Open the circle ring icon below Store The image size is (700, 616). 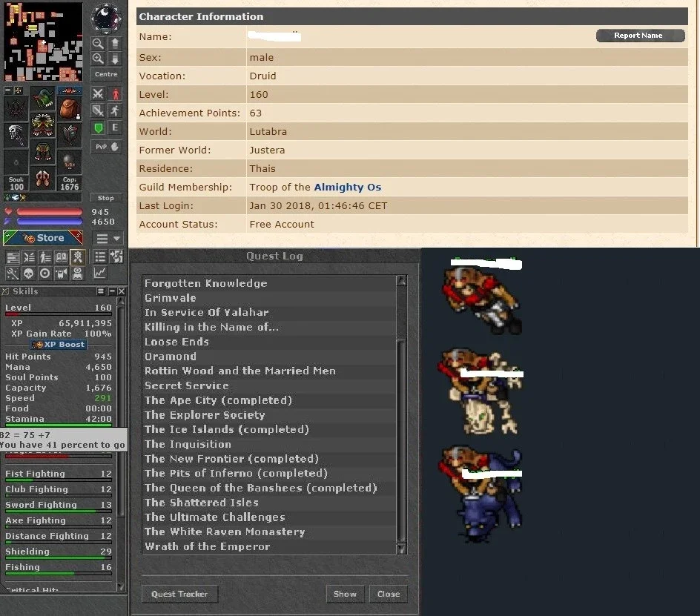tap(45, 273)
